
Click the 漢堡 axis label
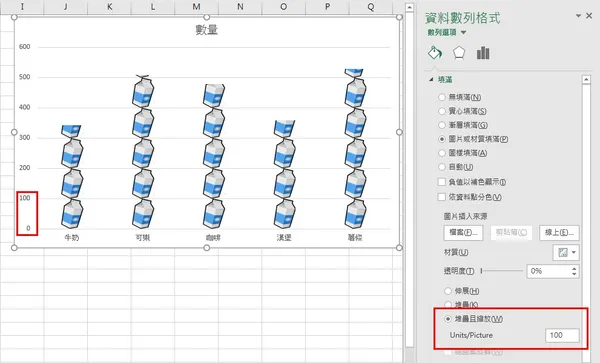(284, 238)
